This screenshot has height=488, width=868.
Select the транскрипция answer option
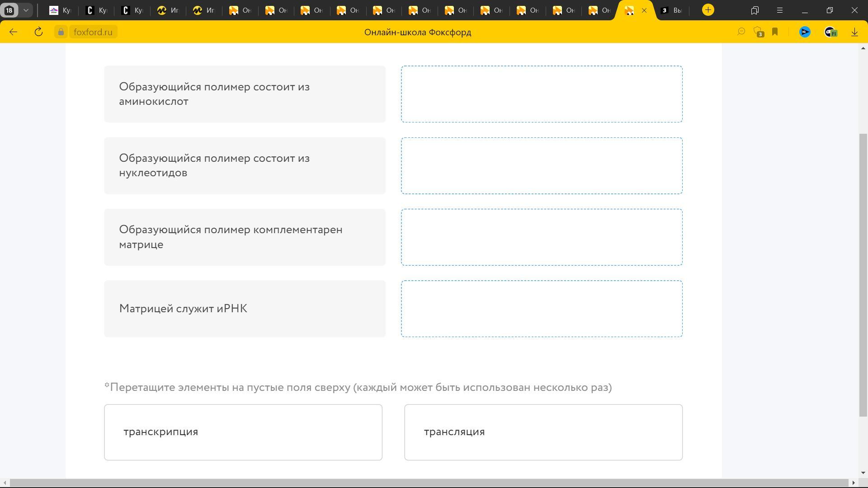coord(243,432)
